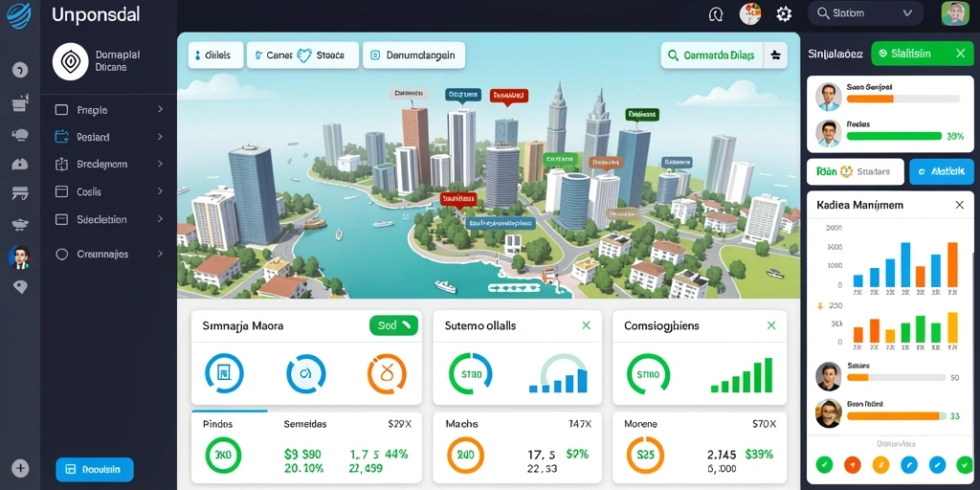Screen dimensions: 980x490
Task: Click the green Radas progress bar
Action: [895, 136]
